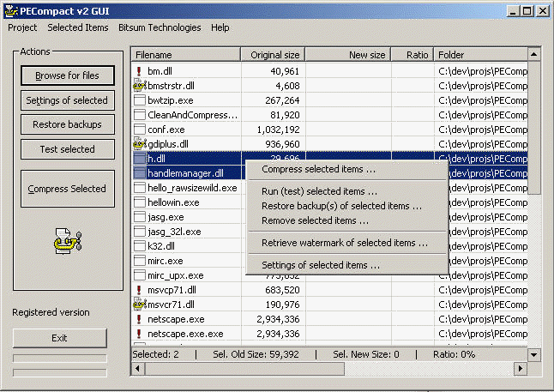
Task: Toggle the checkbox next to hello_rawsizewild.exe
Action: [x=140, y=188]
